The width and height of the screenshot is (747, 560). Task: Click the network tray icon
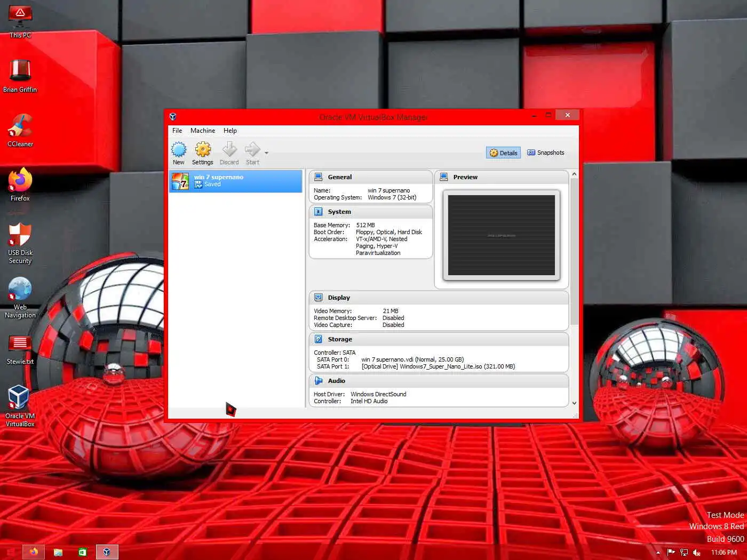(x=684, y=553)
